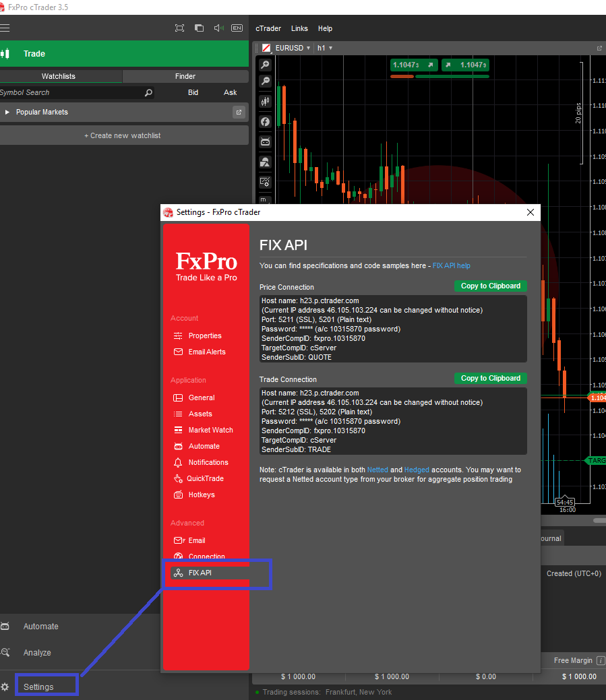Open the chart settings gear icon
This screenshot has width=606, height=700.
[x=264, y=181]
